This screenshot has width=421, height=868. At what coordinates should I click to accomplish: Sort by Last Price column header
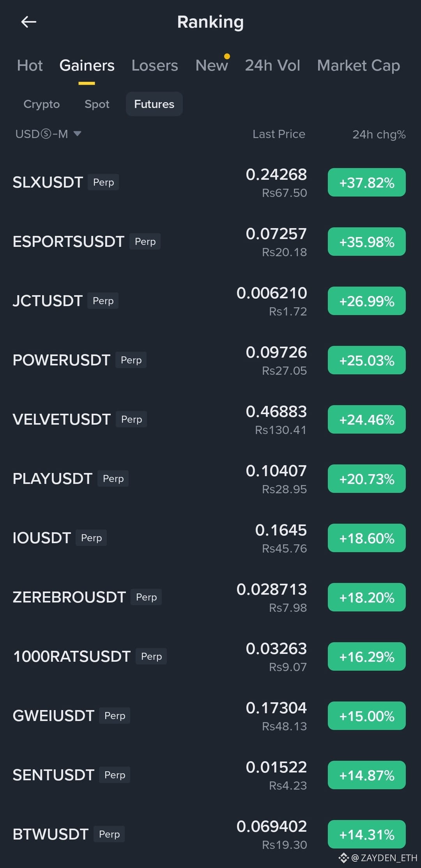click(x=279, y=134)
